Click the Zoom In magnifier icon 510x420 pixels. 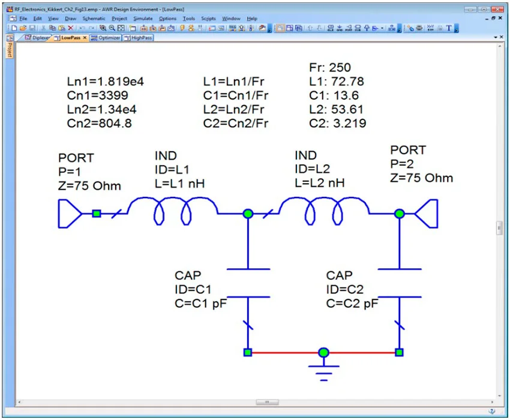pos(103,28)
